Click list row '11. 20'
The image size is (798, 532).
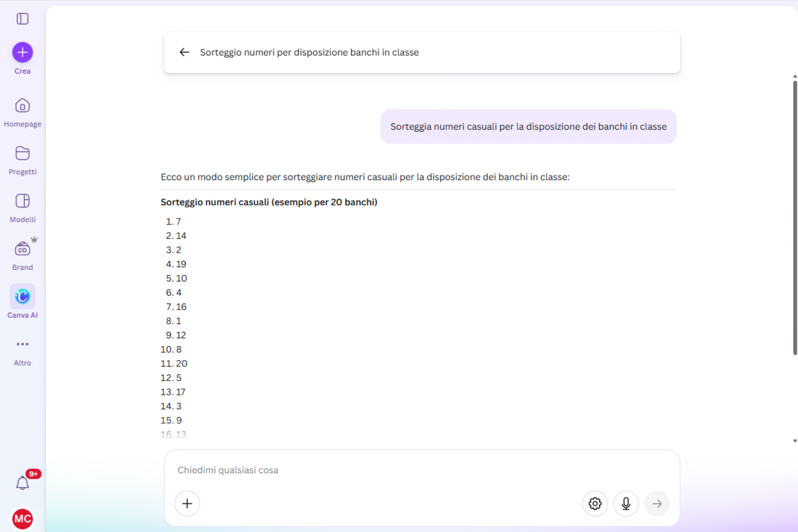(174, 364)
